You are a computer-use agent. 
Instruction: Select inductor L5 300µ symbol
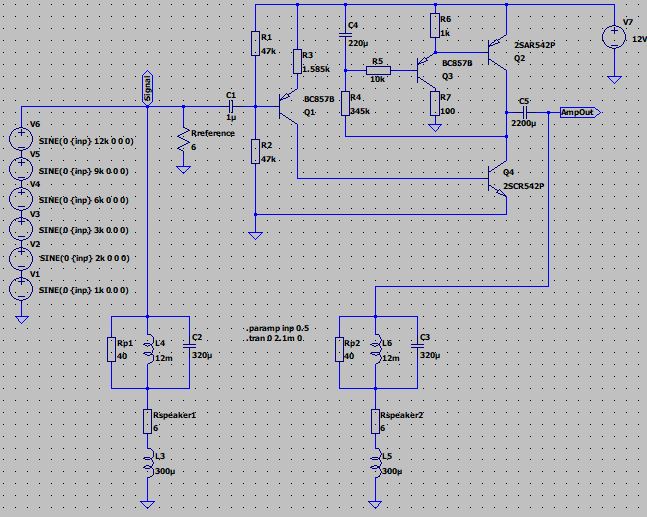pos(375,463)
